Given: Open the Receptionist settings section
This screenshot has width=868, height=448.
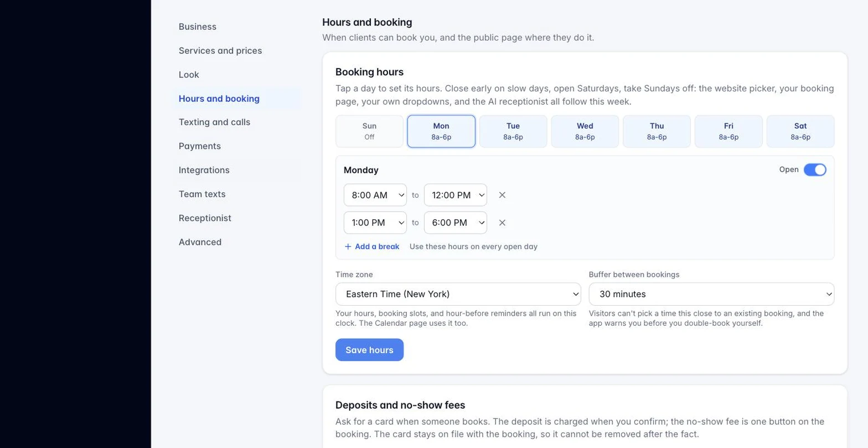Looking at the screenshot, I should pos(237,218).
